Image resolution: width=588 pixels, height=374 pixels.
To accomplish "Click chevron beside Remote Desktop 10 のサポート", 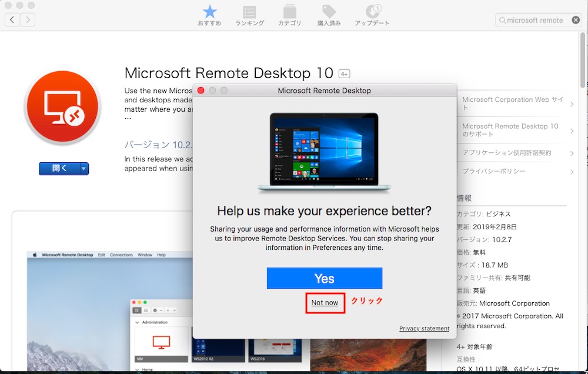I will (x=572, y=131).
